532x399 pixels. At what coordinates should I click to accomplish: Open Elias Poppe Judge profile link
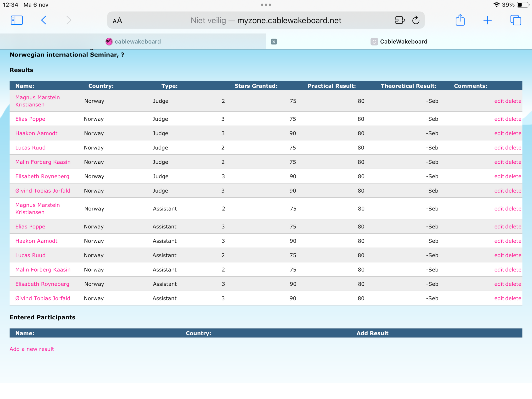[30, 119]
